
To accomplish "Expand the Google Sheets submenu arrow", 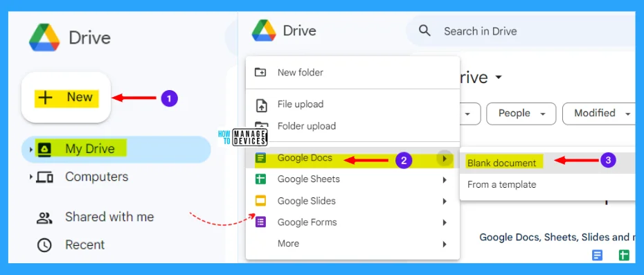I will click(x=445, y=179).
